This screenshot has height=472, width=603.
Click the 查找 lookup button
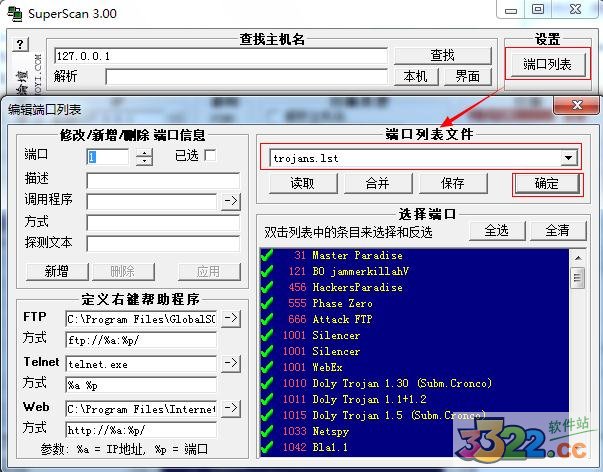pos(443,55)
